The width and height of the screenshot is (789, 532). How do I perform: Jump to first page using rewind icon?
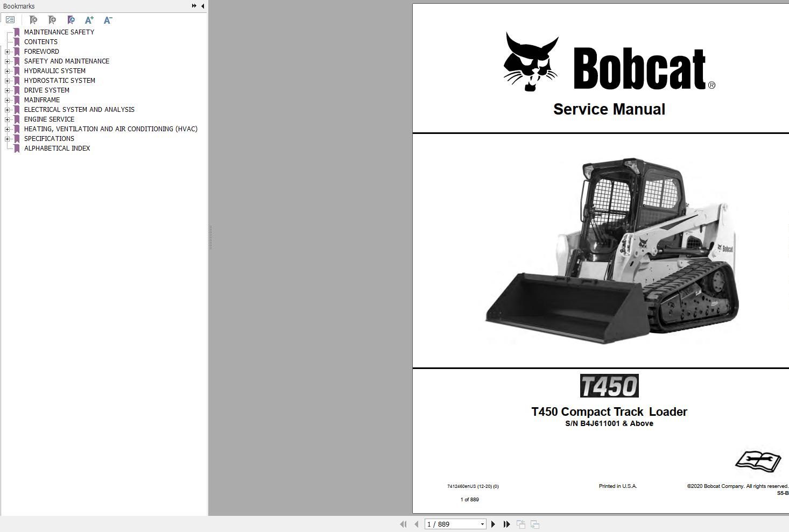click(404, 523)
